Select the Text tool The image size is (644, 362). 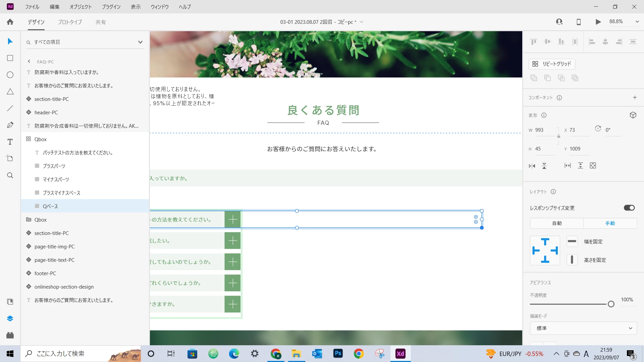(10, 142)
